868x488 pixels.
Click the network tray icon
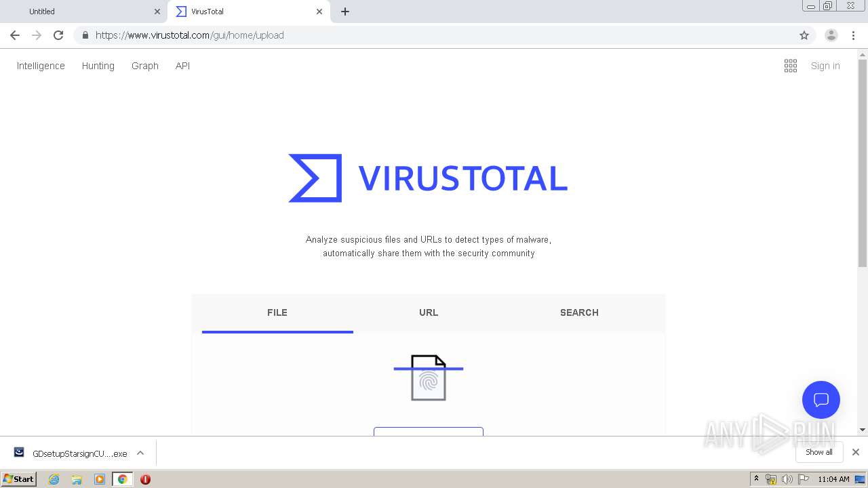771,479
